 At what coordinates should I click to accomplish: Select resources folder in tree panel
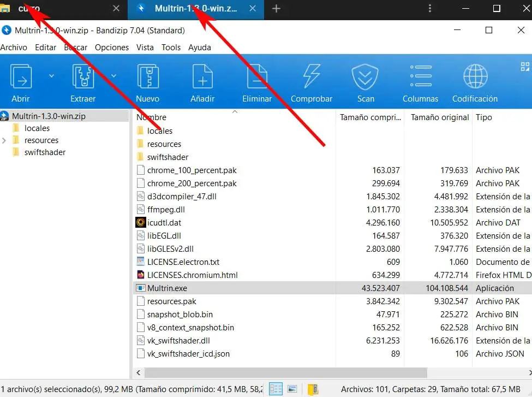(41, 140)
